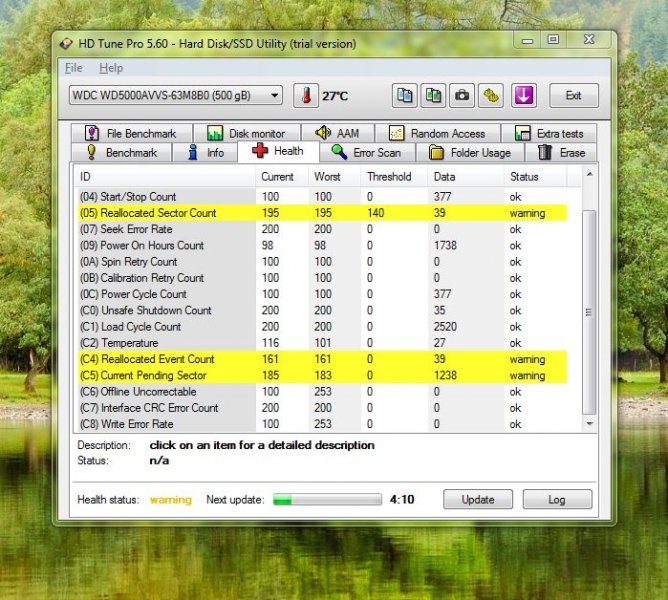Click the copy info to clipboard icon

pyautogui.click(x=404, y=95)
